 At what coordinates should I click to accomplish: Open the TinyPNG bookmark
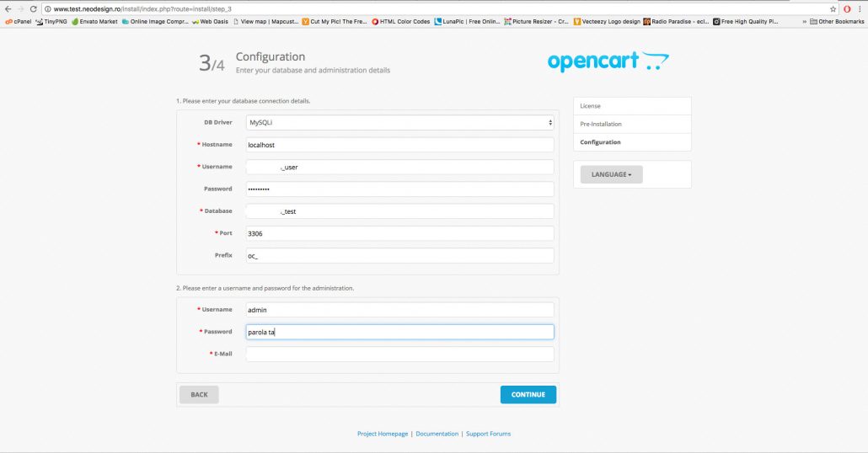click(51, 21)
